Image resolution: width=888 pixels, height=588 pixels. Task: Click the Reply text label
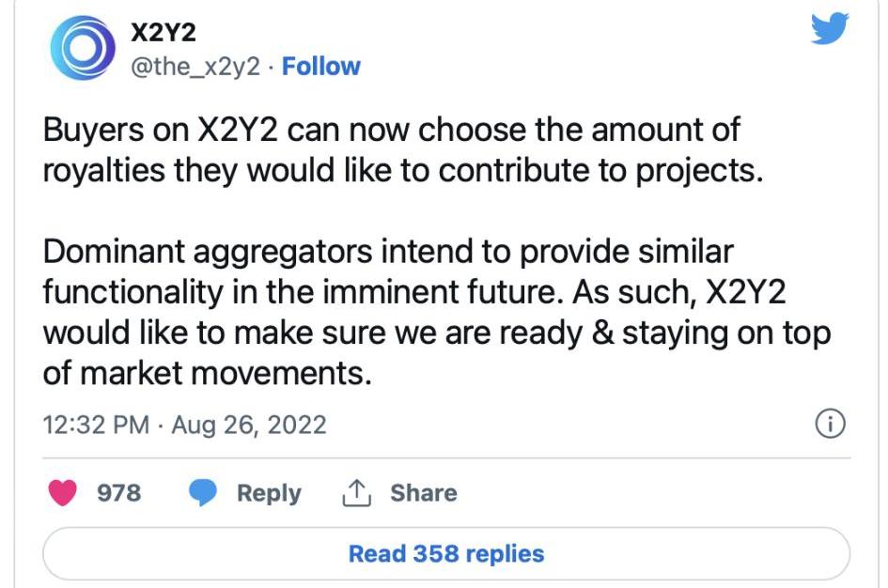[269, 493]
